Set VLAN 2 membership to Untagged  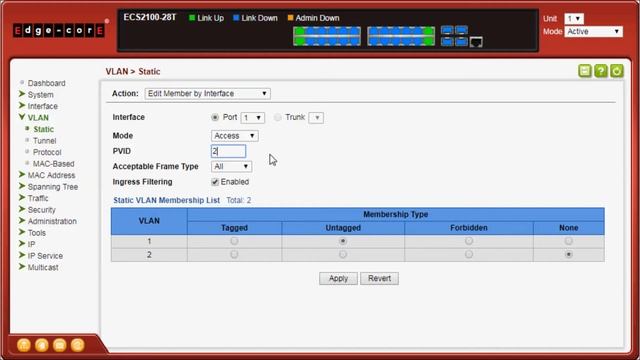pyautogui.click(x=343, y=255)
